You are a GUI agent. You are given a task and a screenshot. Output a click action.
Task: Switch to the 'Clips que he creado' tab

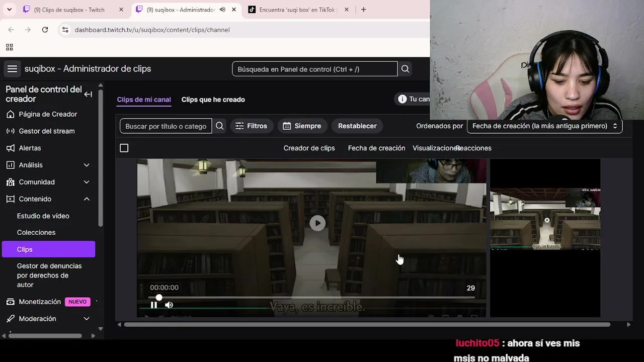coord(213,100)
